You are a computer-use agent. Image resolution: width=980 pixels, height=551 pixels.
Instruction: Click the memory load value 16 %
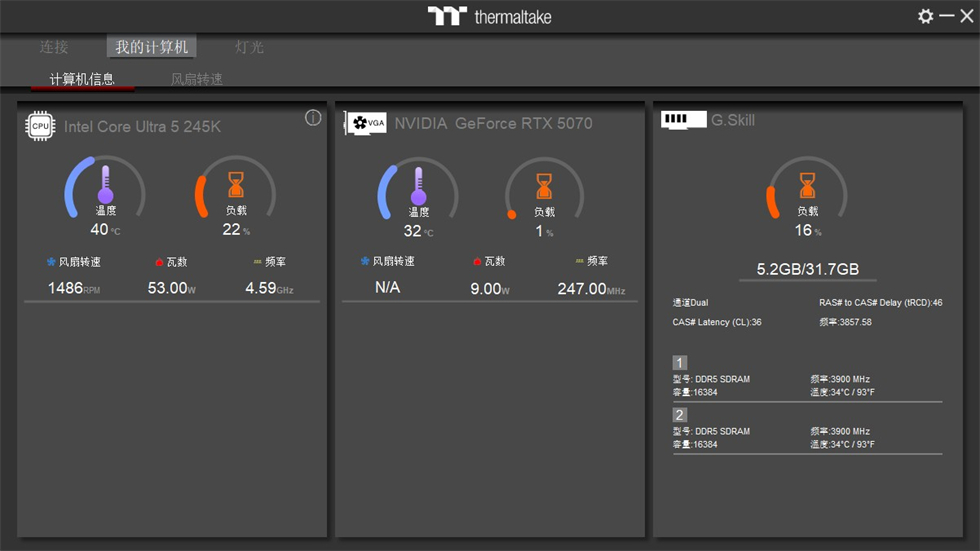pos(808,231)
